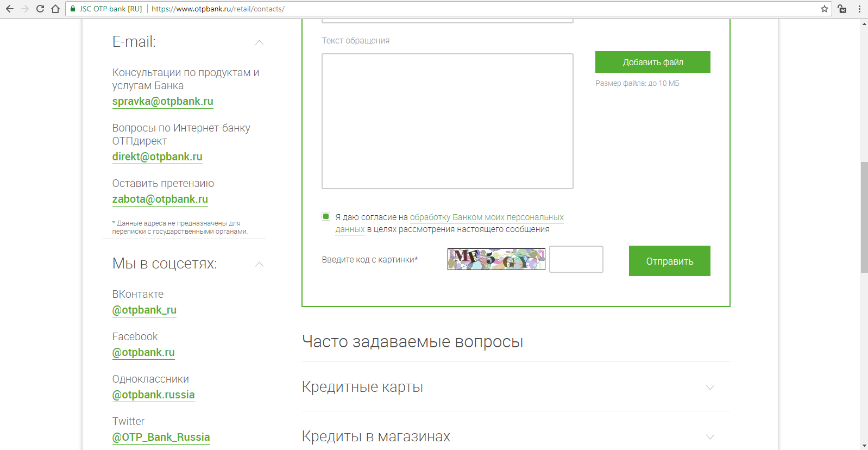This screenshot has width=868, height=450.
Task: Click the browser extension icon
Action: (842, 9)
